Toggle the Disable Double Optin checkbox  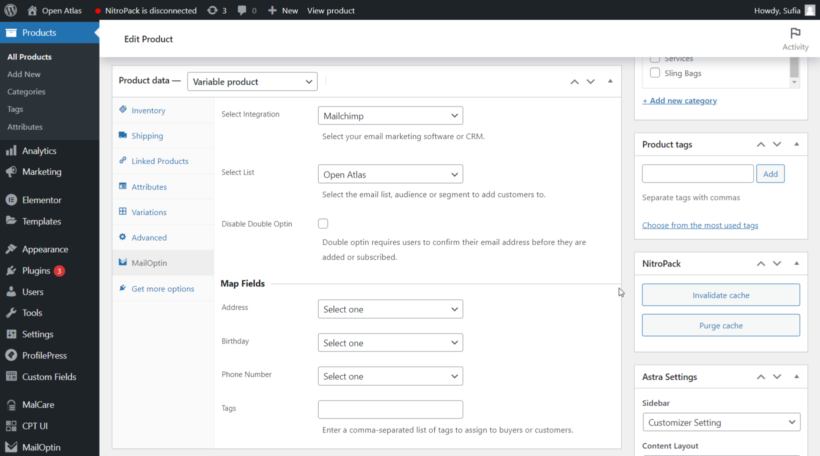[323, 224]
